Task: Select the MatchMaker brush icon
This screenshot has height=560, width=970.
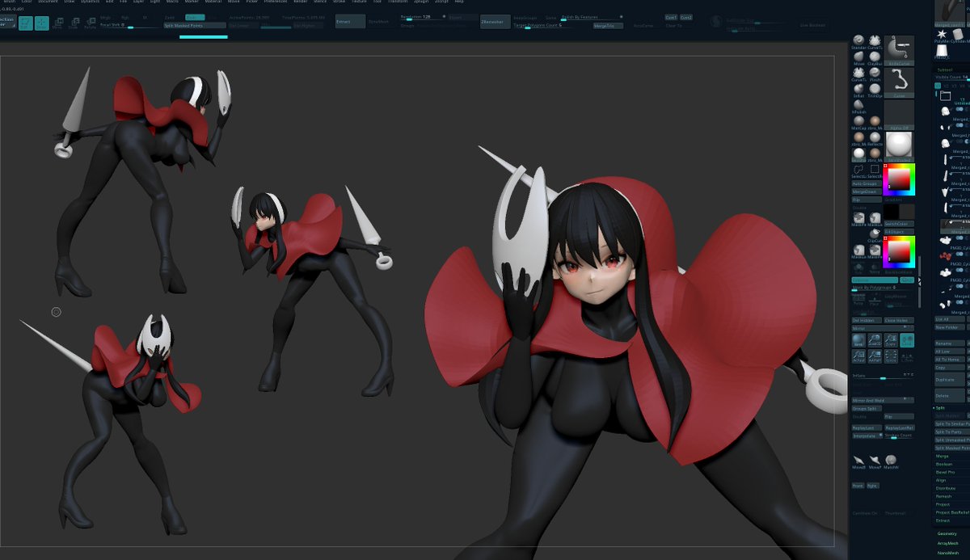Action: tap(890, 461)
